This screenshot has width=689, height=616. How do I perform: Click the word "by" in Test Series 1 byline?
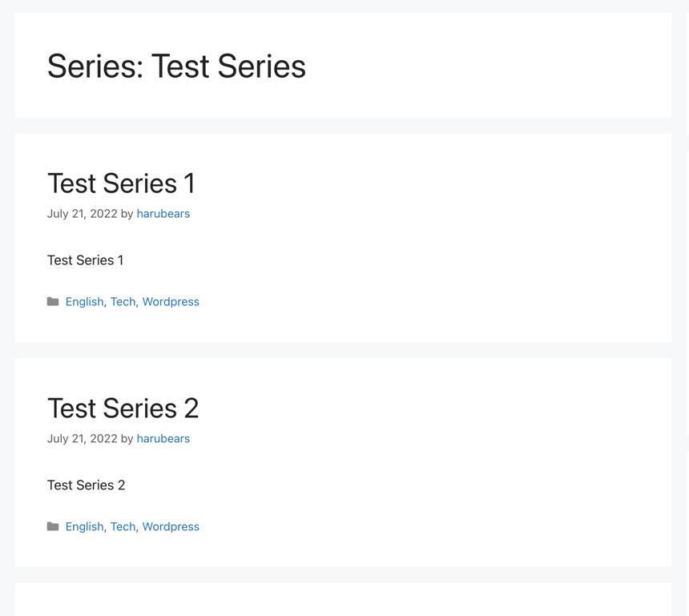click(x=127, y=214)
